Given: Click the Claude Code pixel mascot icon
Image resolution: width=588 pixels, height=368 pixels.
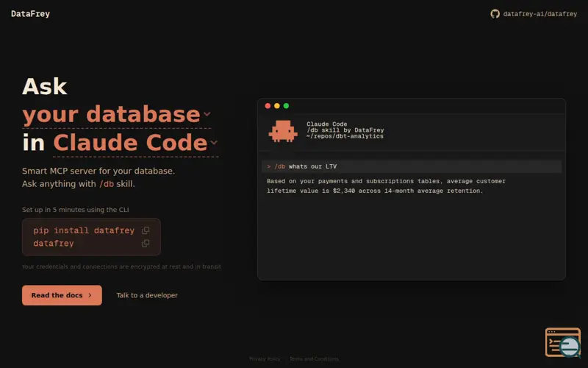Looking at the screenshot, I should click(x=283, y=131).
